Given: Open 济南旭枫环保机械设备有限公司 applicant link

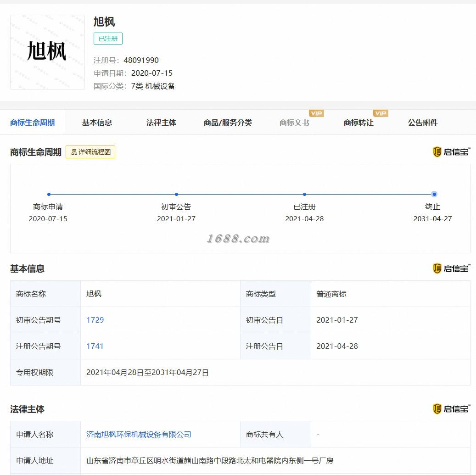Looking at the screenshot, I should (139, 434).
